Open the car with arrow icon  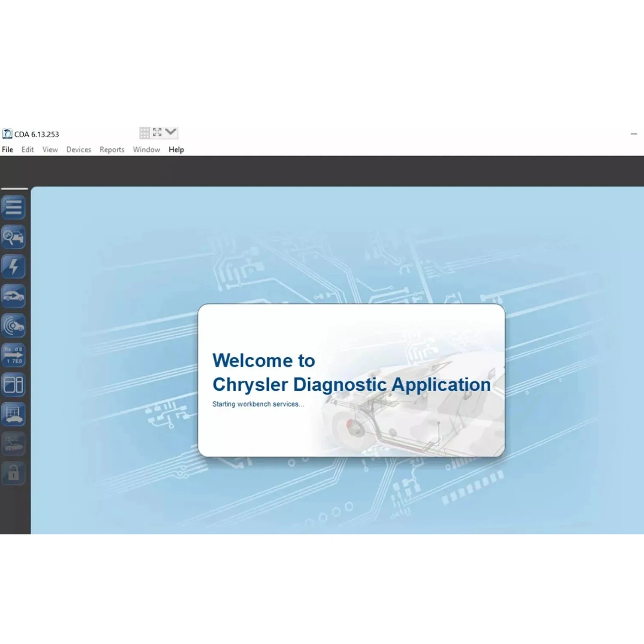pyautogui.click(x=13, y=296)
